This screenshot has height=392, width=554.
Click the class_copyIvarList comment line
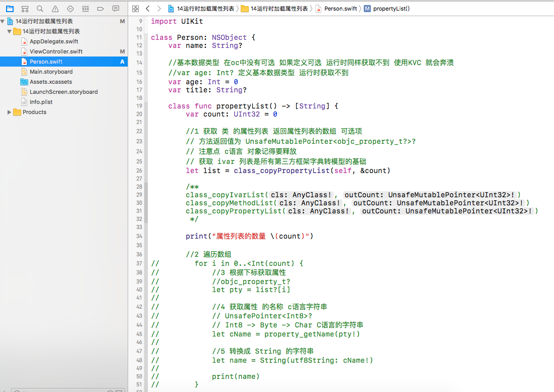[x=353, y=195]
